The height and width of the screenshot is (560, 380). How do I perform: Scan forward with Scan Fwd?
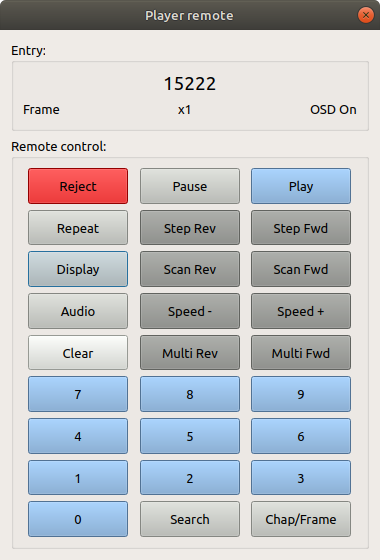301,269
